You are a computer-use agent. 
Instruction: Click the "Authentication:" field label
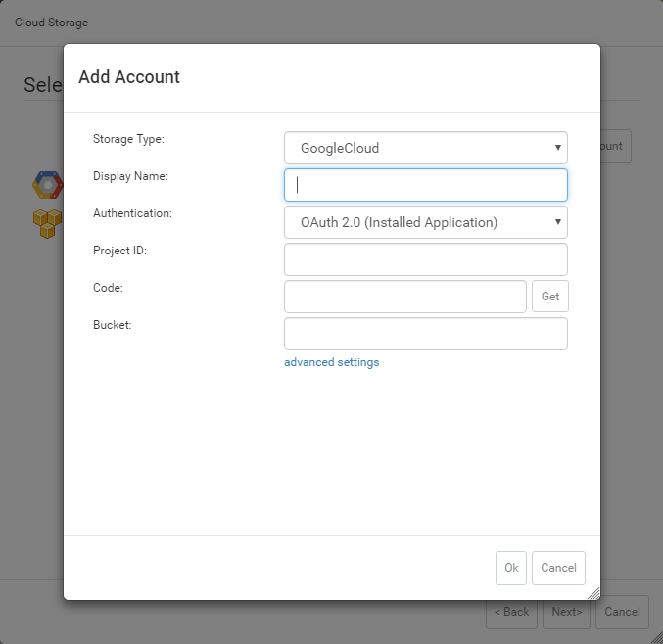pos(132,213)
